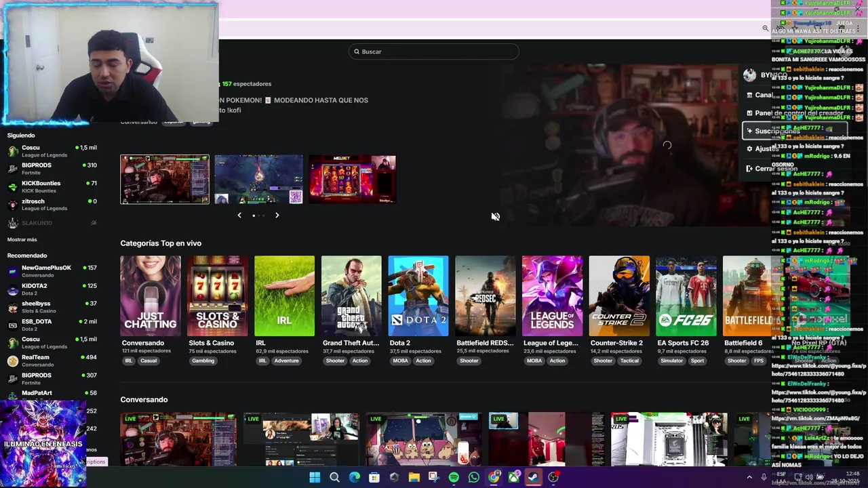Click the Simulator tag under EA Sports FC 26
868x488 pixels.
[672, 361]
